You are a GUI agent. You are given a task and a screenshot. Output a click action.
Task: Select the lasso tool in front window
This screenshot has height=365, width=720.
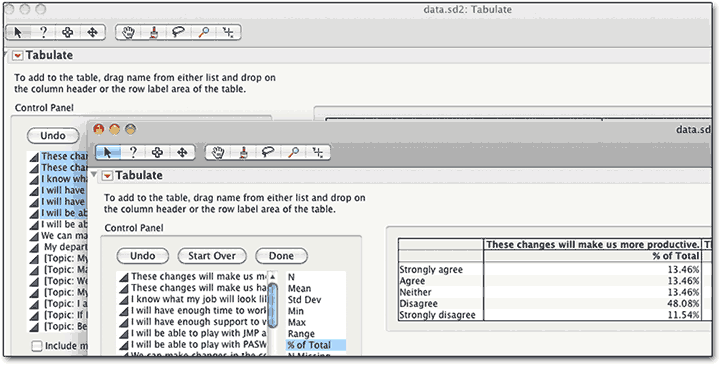click(x=268, y=152)
